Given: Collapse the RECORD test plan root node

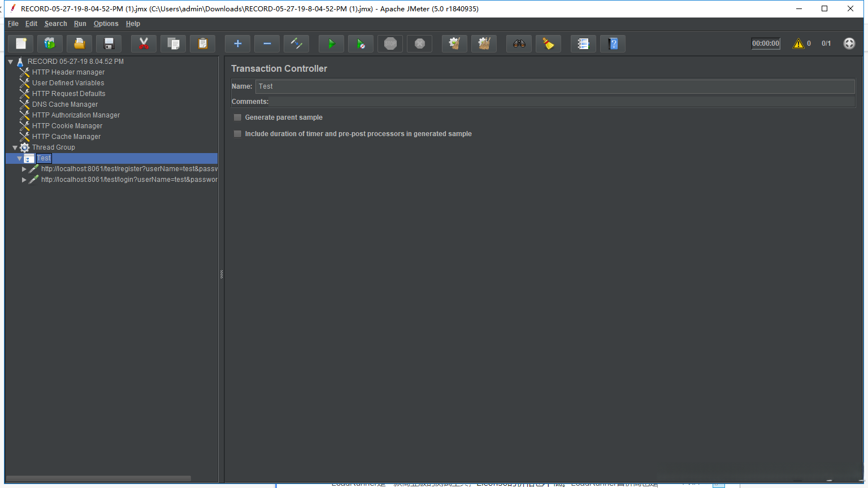Looking at the screenshot, I should [11, 62].
